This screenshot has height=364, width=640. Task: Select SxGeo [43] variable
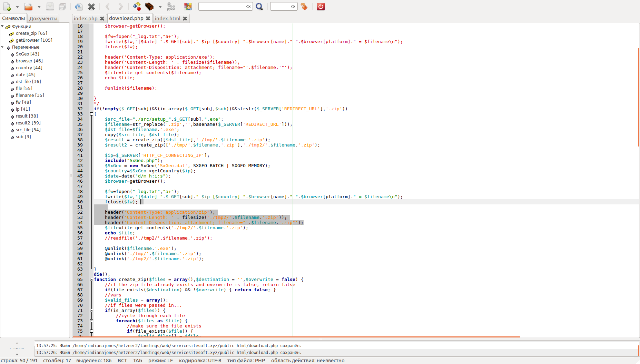[x=28, y=54]
